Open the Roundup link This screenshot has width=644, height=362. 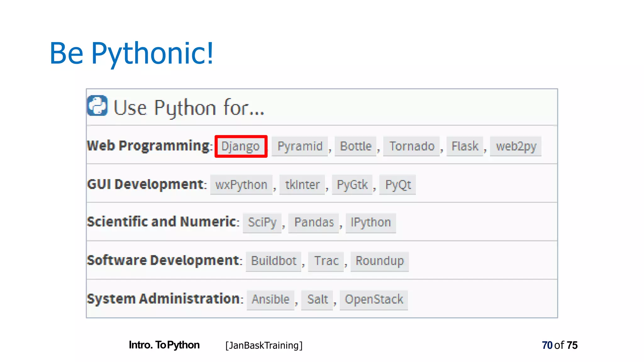pos(380,261)
